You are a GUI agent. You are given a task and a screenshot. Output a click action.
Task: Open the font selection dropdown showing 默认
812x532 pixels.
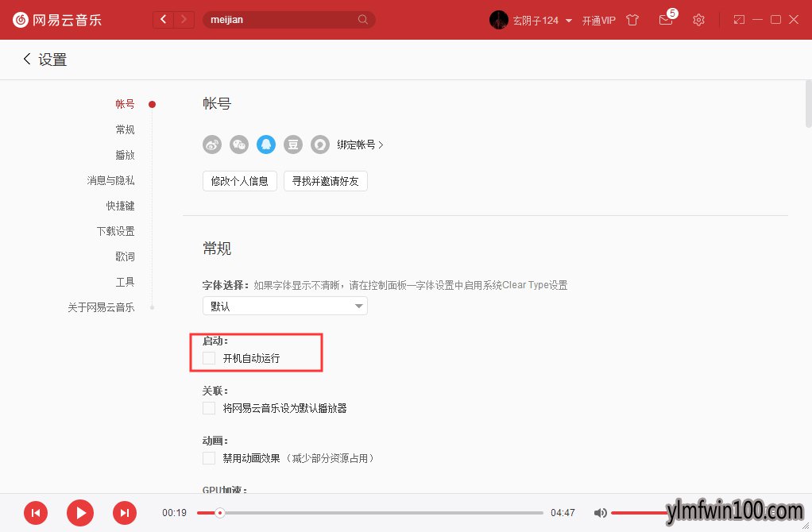(x=284, y=306)
